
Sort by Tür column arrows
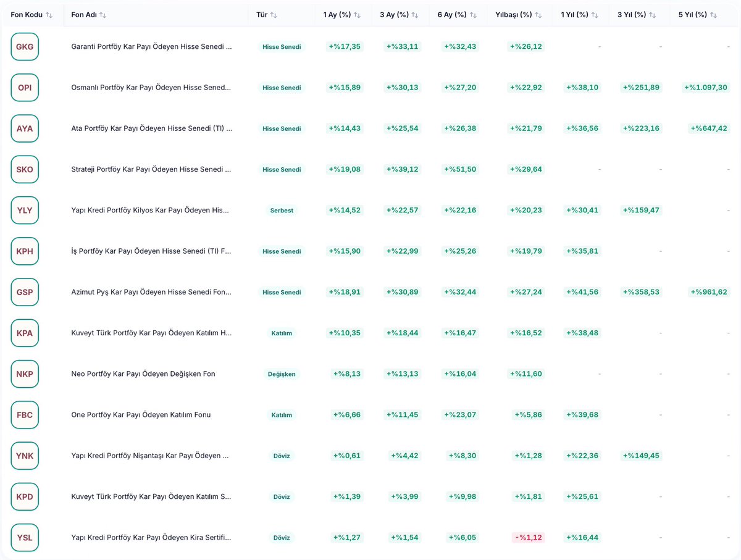click(274, 15)
